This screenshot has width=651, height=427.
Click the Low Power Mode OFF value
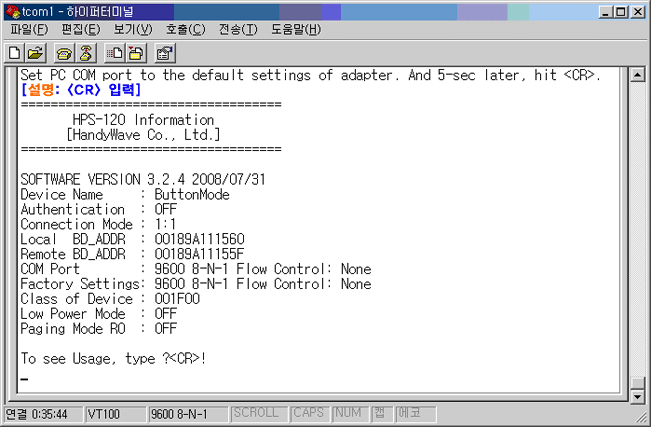click(x=166, y=314)
